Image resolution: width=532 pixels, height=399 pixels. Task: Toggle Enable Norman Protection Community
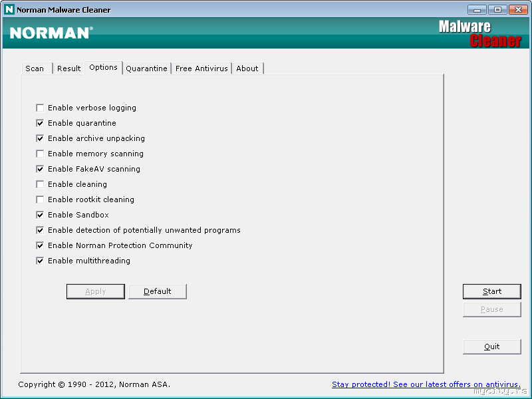point(40,245)
